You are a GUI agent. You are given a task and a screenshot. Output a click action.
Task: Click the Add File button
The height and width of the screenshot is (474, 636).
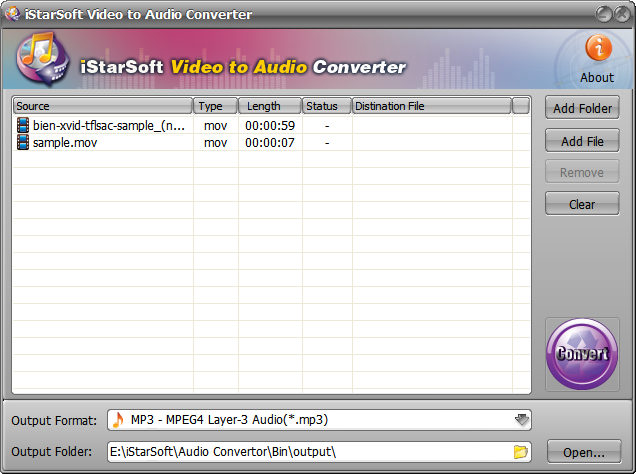pos(582,141)
